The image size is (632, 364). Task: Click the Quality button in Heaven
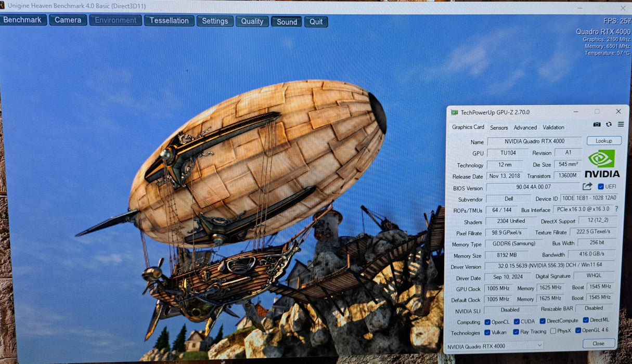[x=252, y=21]
